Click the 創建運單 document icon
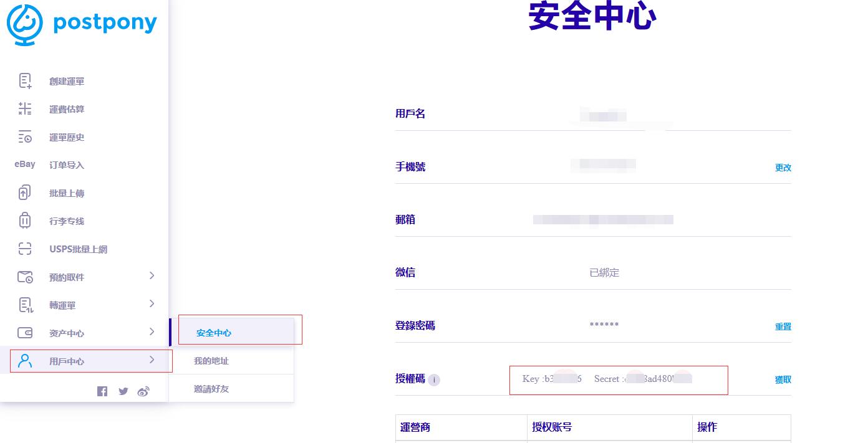Viewport: 868px width, 443px height. coord(25,81)
